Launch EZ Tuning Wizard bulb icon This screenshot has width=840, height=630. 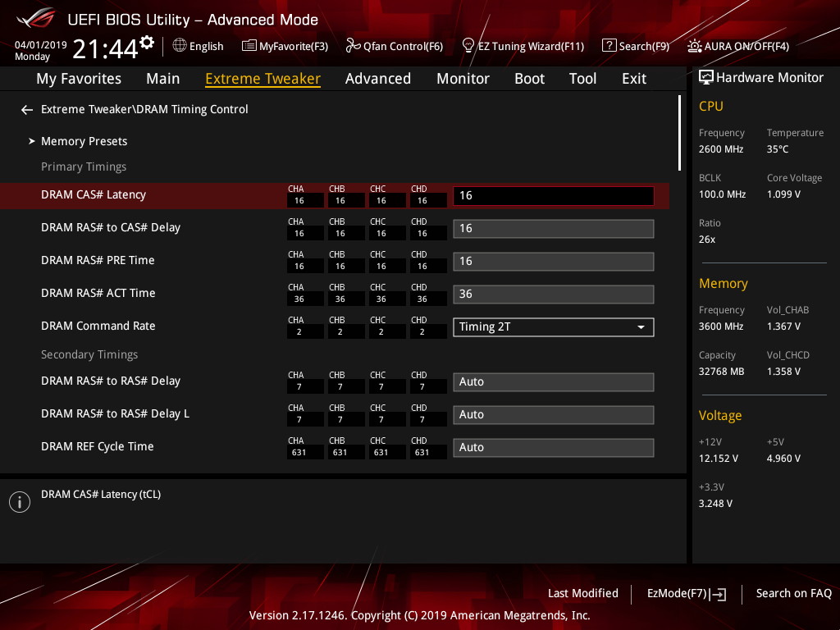pos(468,46)
